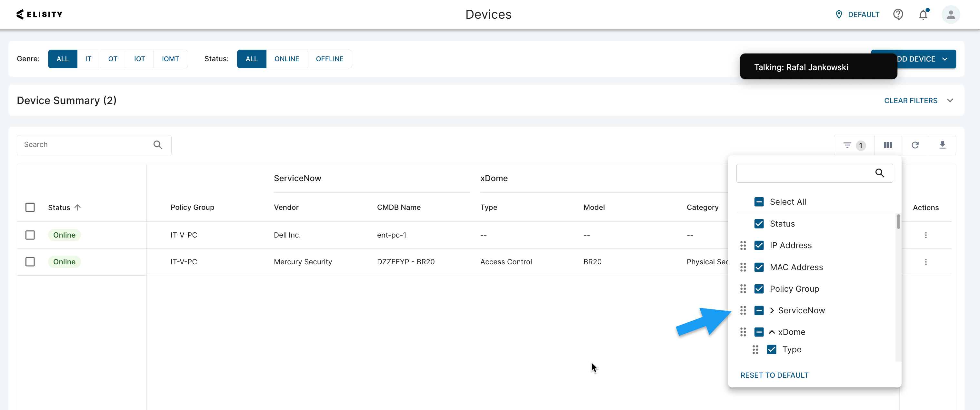Open the filter panel showing 1 active filter
Screen dimensions: 980x410
click(853, 145)
